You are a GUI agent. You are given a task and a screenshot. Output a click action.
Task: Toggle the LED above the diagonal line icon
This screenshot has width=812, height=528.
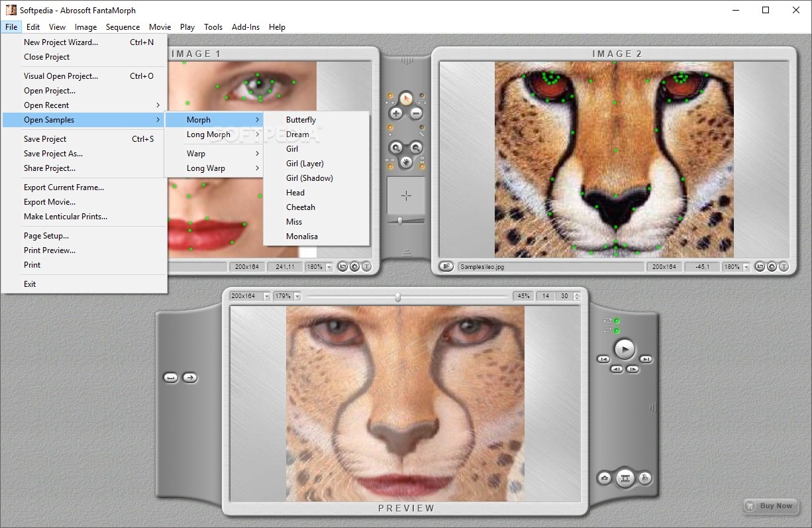click(x=422, y=127)
